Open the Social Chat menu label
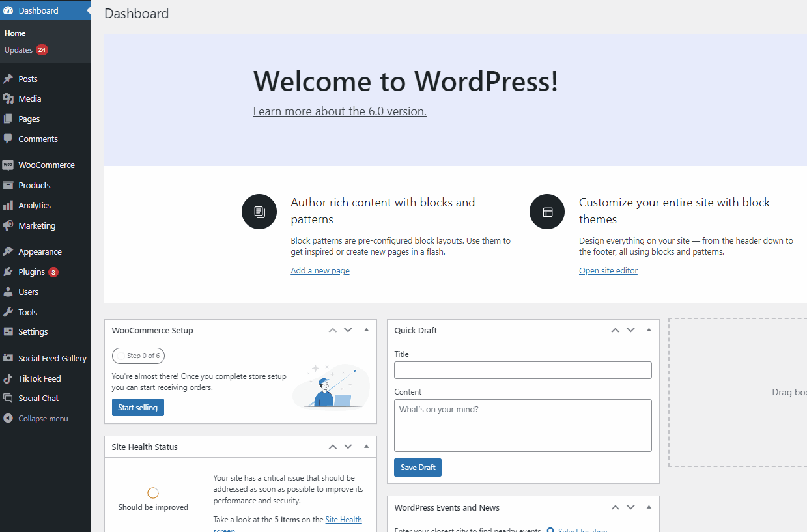Viewport: 807px width, 532px height. pyautogui.click(x=38, y=398)
